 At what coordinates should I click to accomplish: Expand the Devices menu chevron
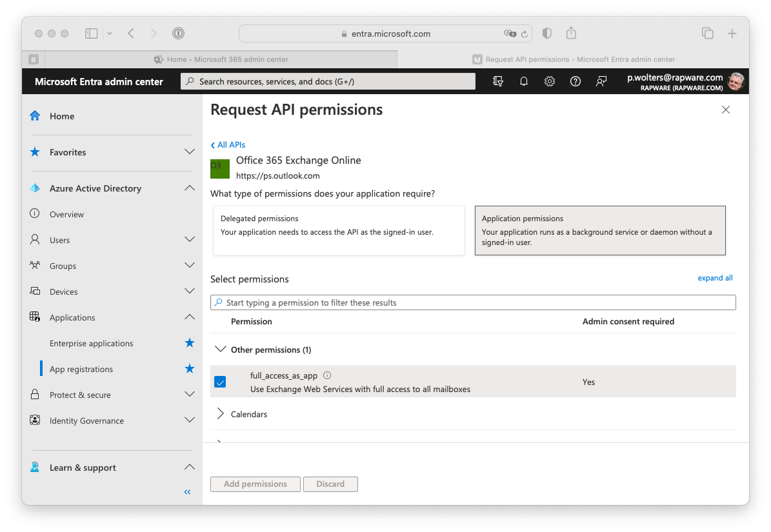point(189,291)
